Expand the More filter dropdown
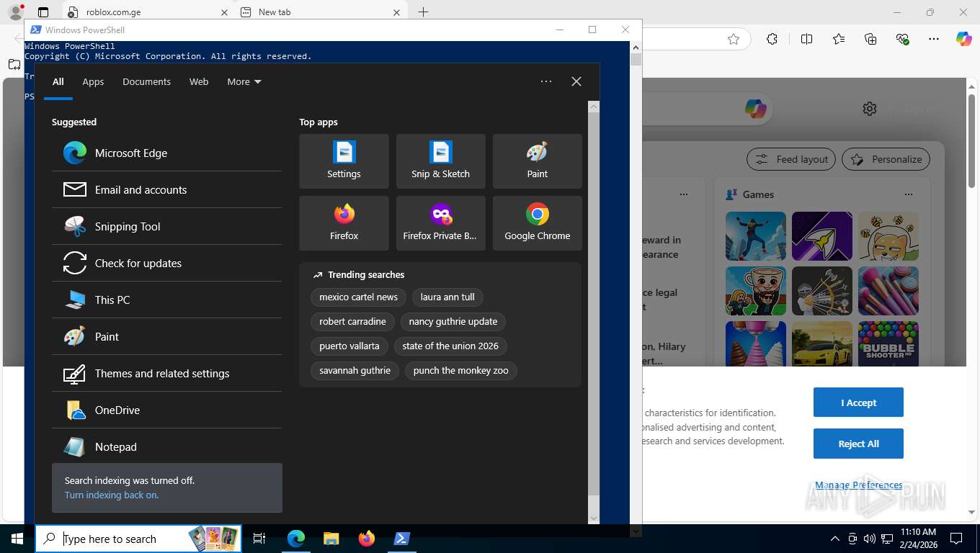 click(244, 81)
